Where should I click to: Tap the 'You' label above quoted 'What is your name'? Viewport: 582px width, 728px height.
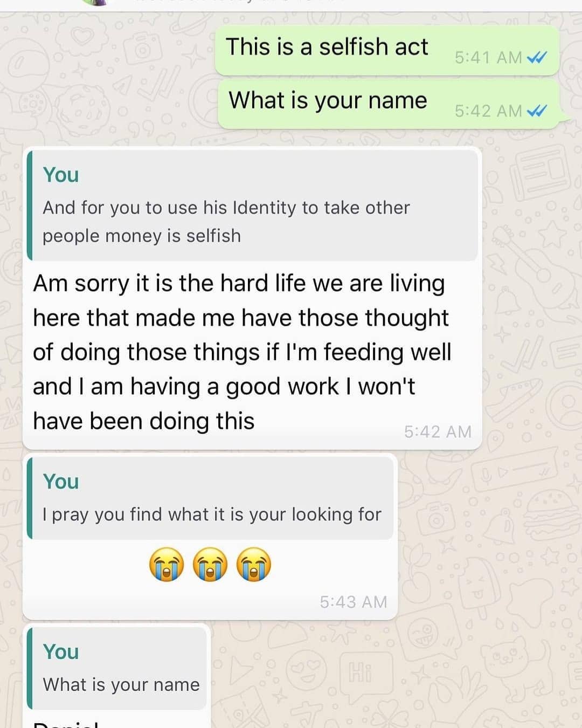point(61,651)
